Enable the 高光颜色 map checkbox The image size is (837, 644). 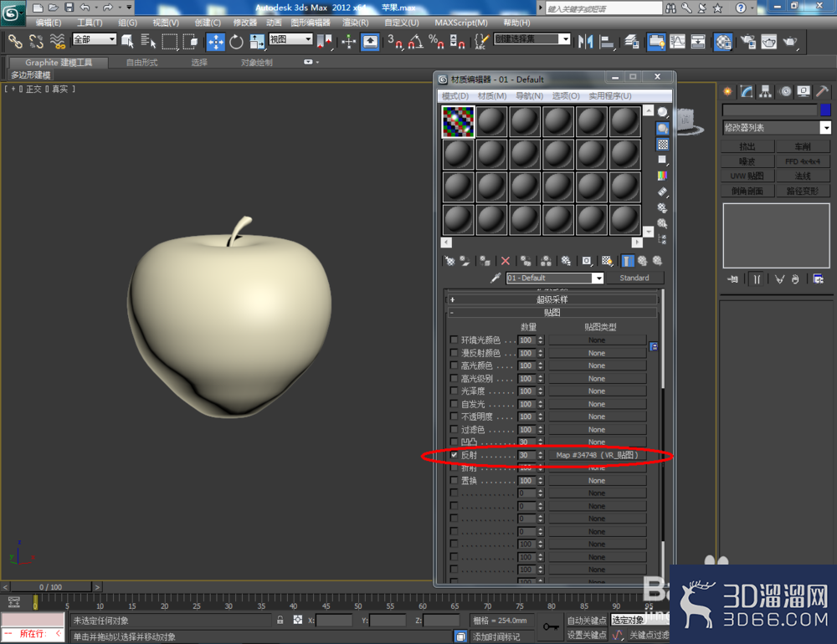[454, 365]
